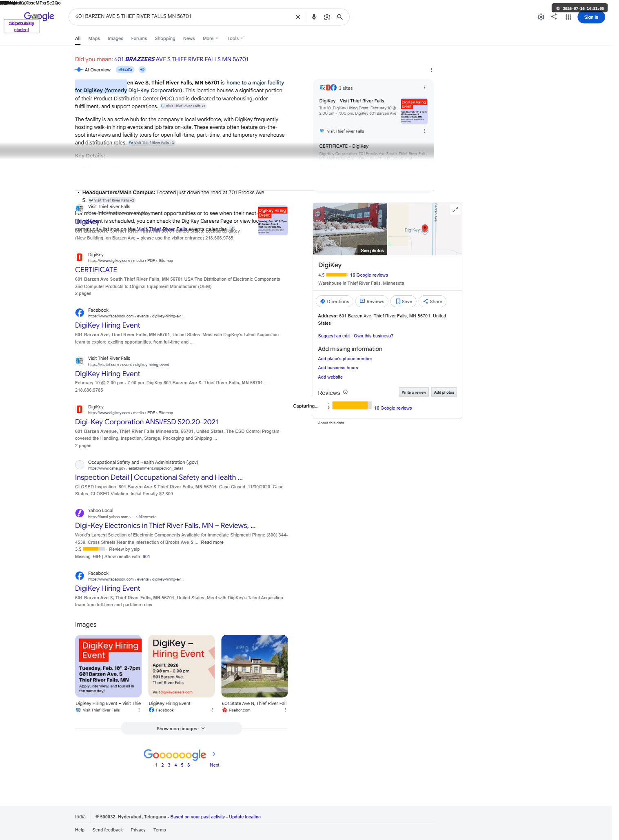Click the info icon next to Reviews heading
This screenshot has width=619, height=840.
pos(345,392)
